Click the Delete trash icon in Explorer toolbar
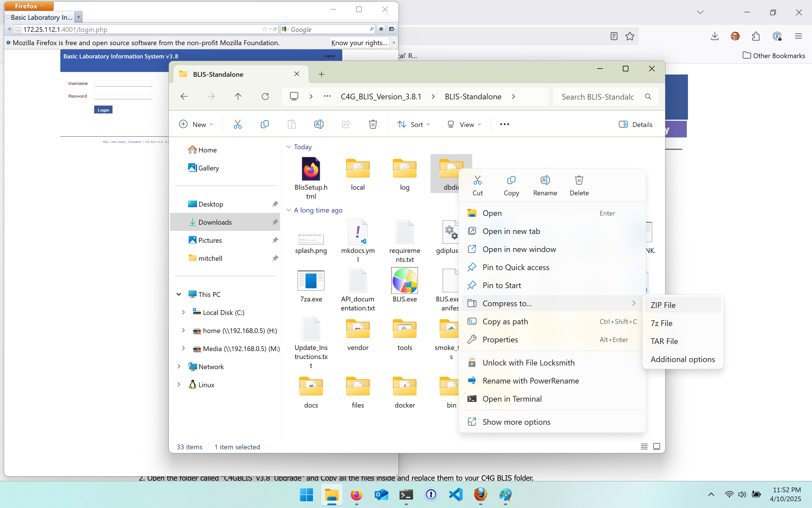Image resolution: width=812 pixels, height=508 pixels. pos(373,124)
